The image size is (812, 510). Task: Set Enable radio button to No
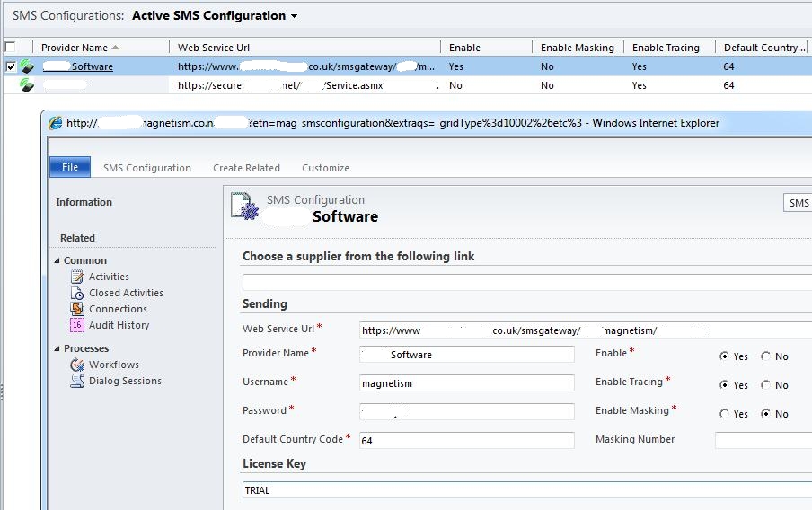[765, 356]
